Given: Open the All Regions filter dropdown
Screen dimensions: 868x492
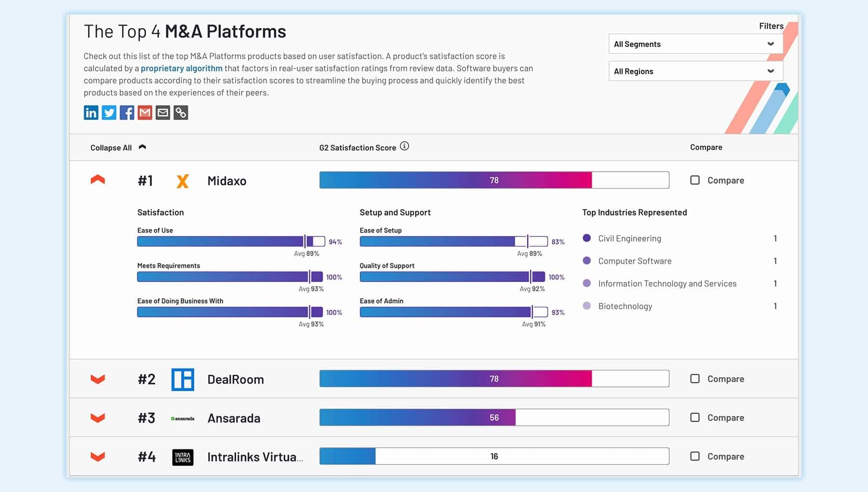Looking at the screenshot, I should [695, 71].
